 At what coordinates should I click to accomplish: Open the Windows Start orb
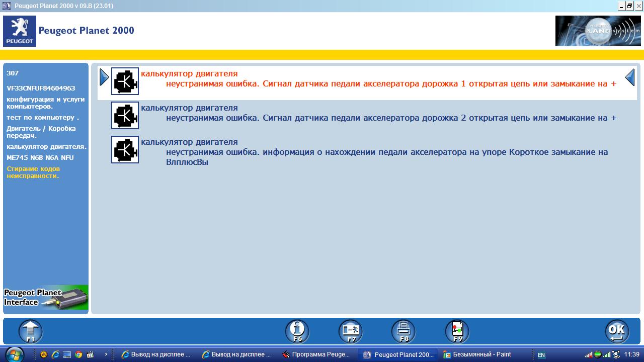pyautogui.click(x=14, y=354)
